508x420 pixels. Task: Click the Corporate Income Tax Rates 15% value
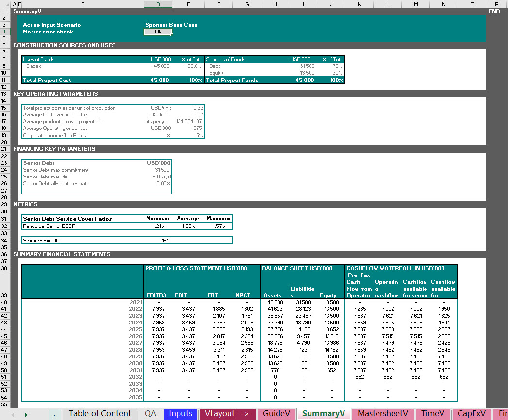[198, 135]
